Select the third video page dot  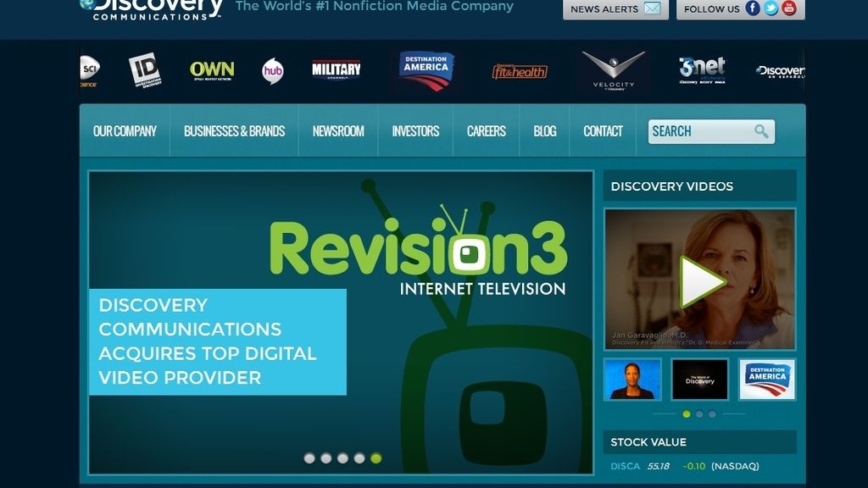(712, 413)
